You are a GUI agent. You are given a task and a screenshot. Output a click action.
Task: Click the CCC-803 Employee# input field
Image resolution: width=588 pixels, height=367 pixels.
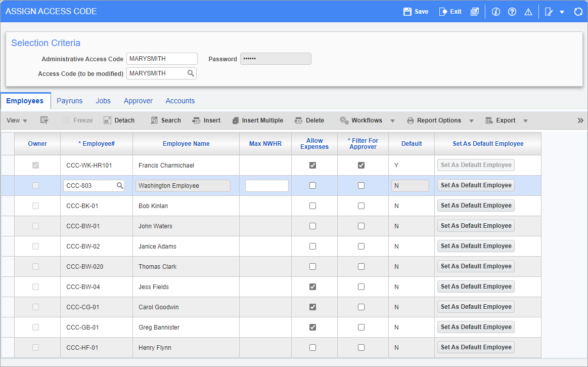(x=94, y=186)
